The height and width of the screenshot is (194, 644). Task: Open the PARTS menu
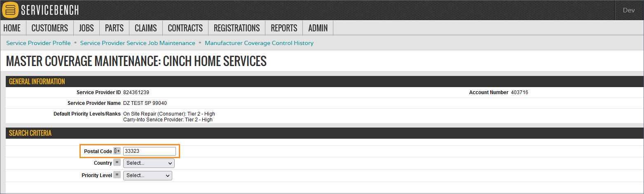[x=114, y=28]
